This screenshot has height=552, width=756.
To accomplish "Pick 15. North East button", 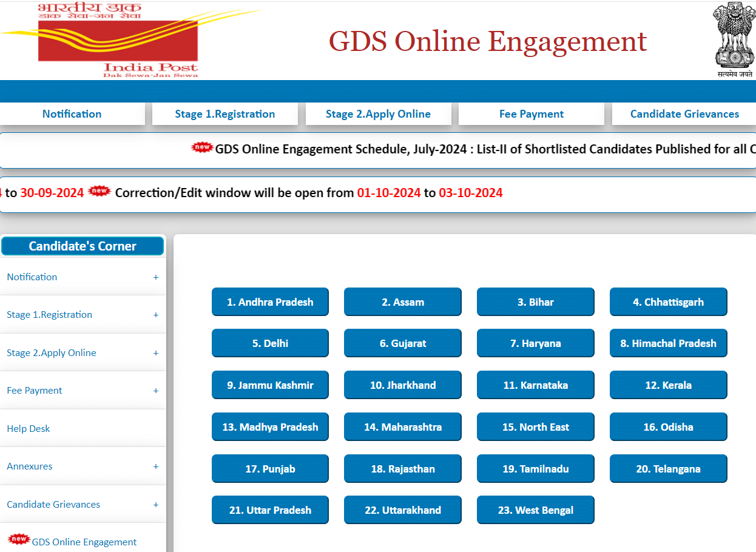I will [x=536, y=427].
